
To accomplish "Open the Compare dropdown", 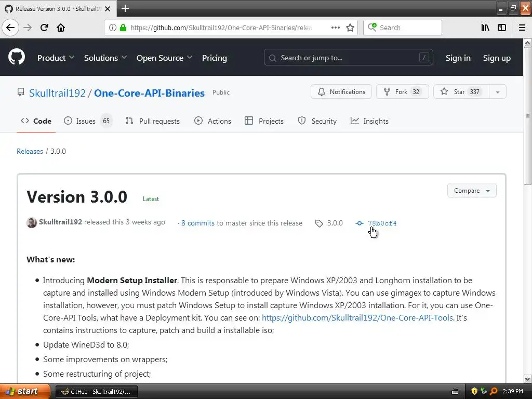I will tap(472, 191).
